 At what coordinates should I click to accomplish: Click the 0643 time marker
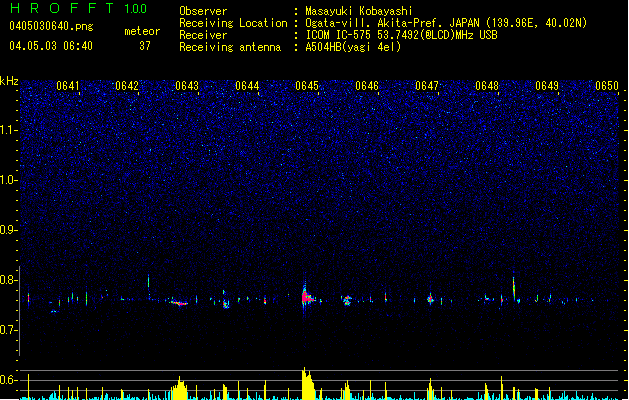point(187,86)
